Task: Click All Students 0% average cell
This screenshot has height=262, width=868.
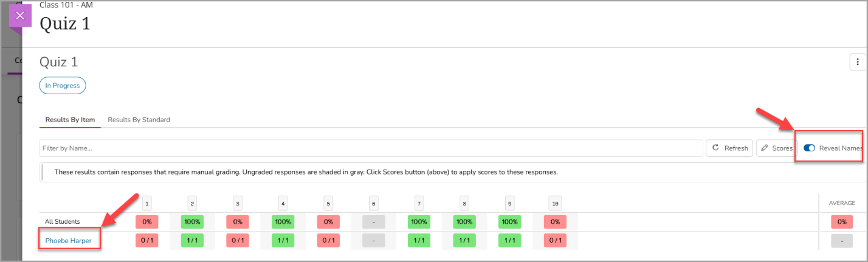Action: pyautogui.click(x=842, y=222)
